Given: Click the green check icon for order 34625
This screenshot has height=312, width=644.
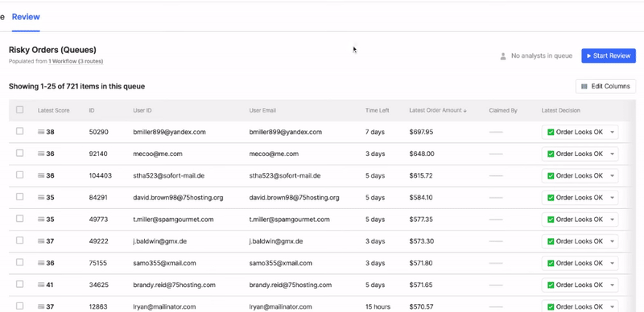Looking at the screenshot, I should [551, 285].
